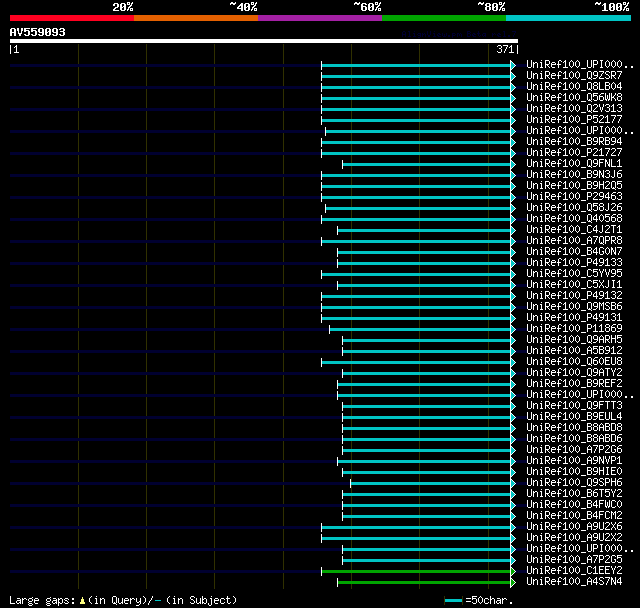This screenshot has height=608, width=640.
Task: Select the AV559093 query sequence title
Action: (x=38, y=32)
